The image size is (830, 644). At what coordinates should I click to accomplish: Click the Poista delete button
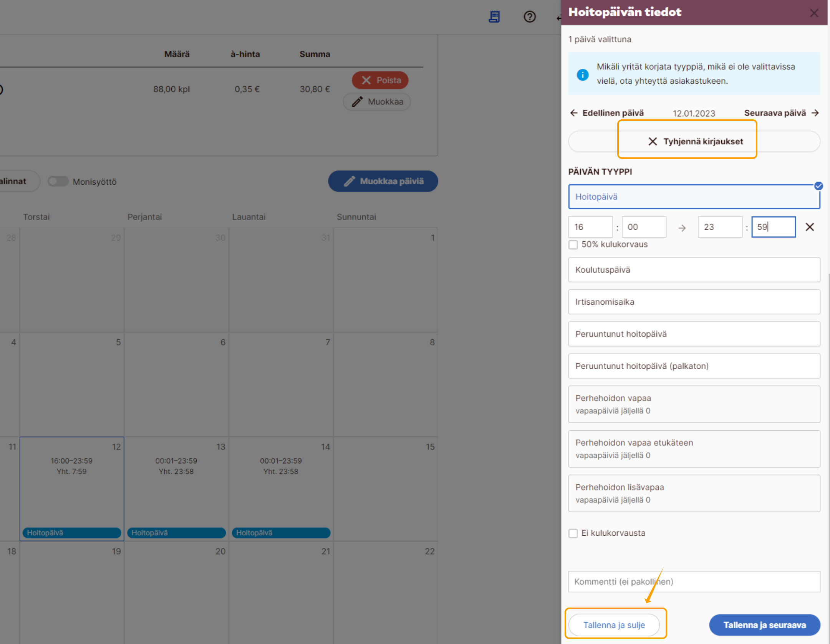(380, 80)
